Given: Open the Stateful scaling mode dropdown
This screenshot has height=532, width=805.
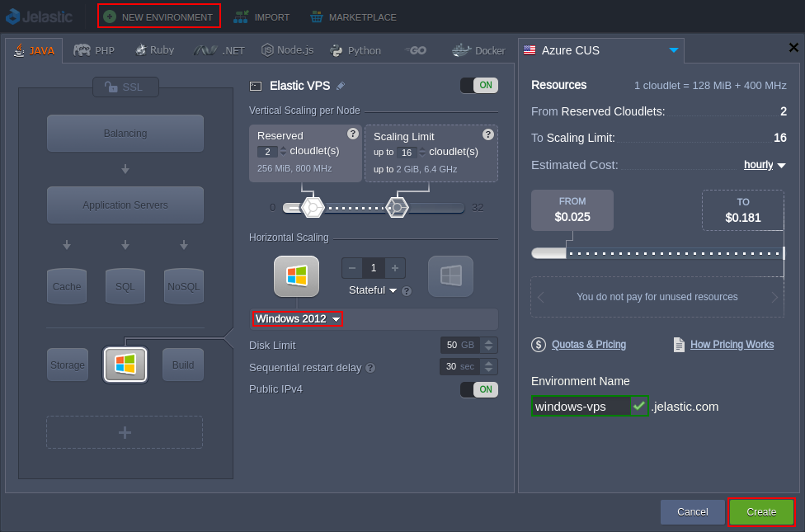Looking at the screenshot, I should point(373,290).
